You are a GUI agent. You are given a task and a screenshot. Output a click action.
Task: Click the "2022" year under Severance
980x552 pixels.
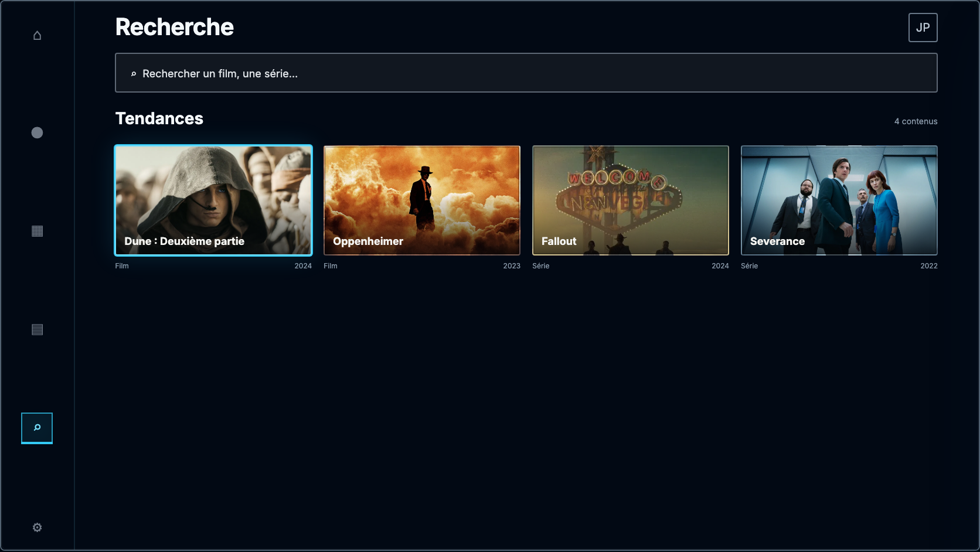tap(929, 266)
